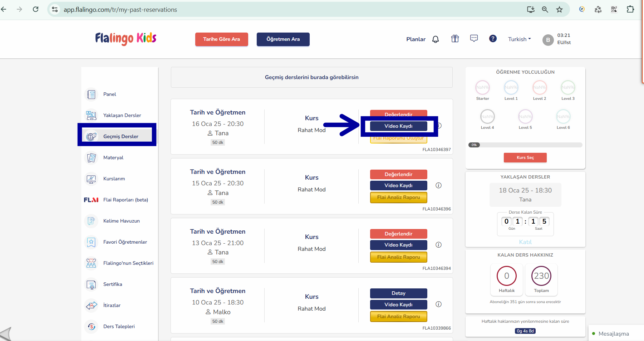Screen dimensions: 644x341
Task: Click the browser zoom magnifier icon
Action: tap(545, 10)
